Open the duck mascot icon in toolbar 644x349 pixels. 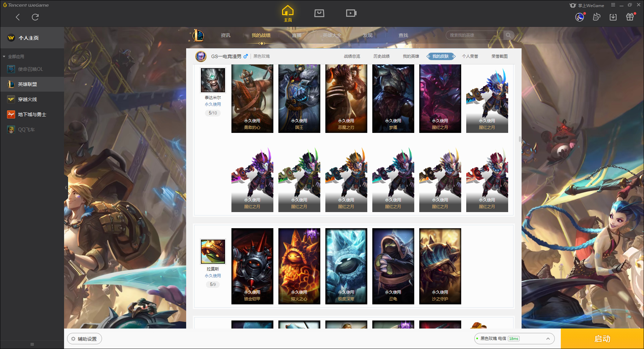point(596,17)
